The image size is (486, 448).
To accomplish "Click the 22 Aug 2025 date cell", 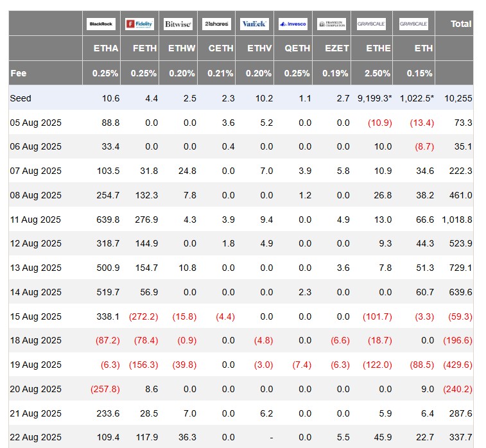I will [36, 438].
